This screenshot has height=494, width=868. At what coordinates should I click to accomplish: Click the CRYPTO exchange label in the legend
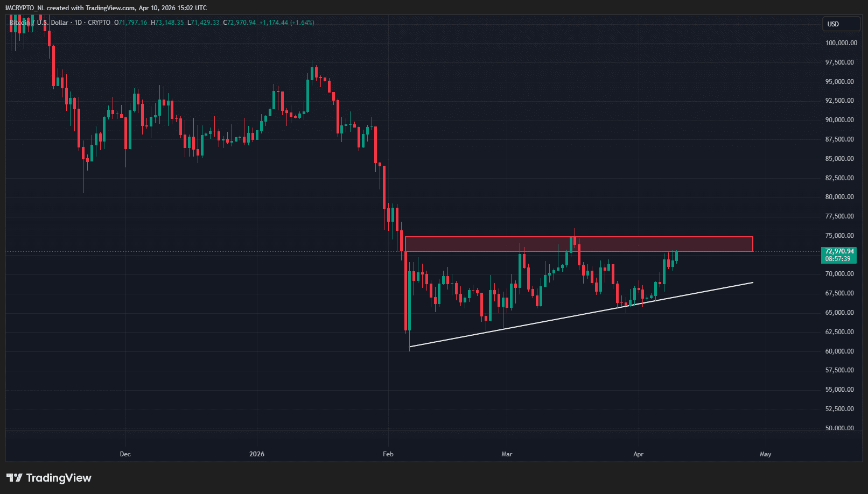(x=99, y=23)
